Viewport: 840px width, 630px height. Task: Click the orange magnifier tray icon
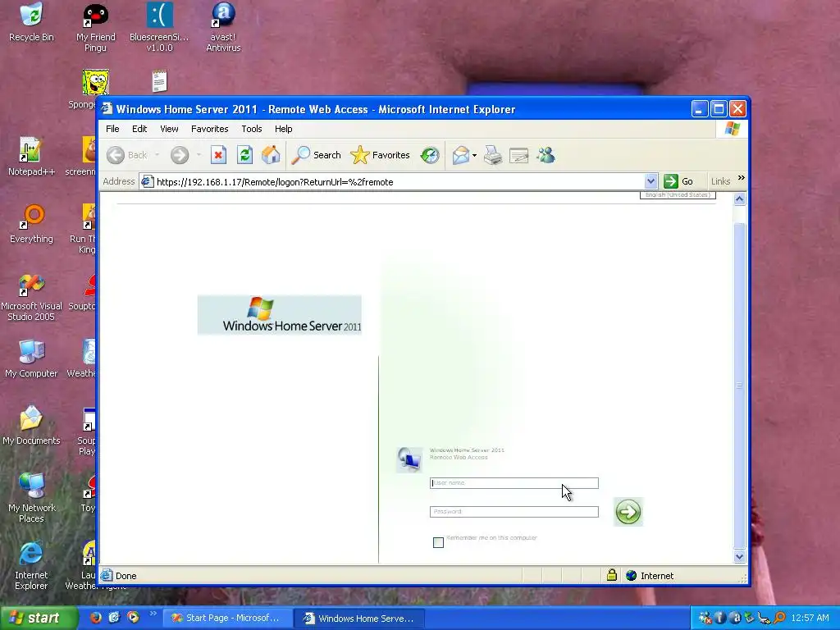[x=779, y=618]
